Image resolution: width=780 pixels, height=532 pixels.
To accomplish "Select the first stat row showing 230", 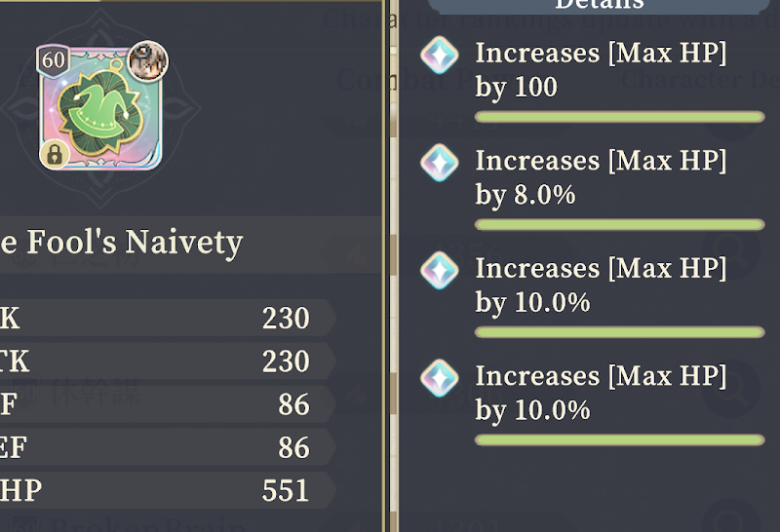I will point(167,318).
